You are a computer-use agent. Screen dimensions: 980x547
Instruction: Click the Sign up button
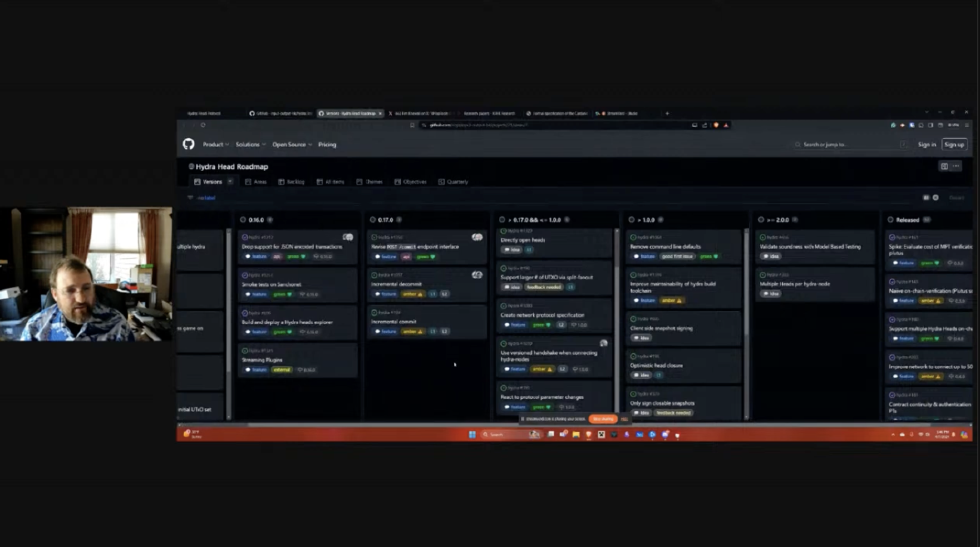coord(954,145)
